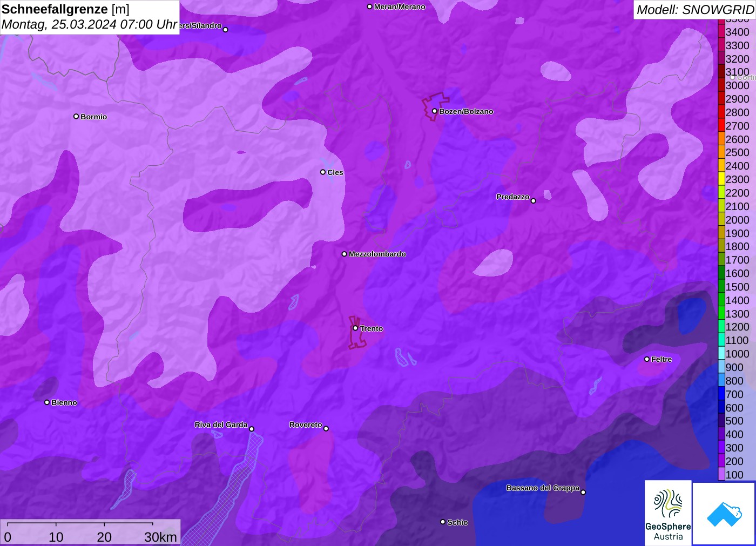Click the 1500 m green legend swatch
Screen dimensions: 756x546
point(721,287)
